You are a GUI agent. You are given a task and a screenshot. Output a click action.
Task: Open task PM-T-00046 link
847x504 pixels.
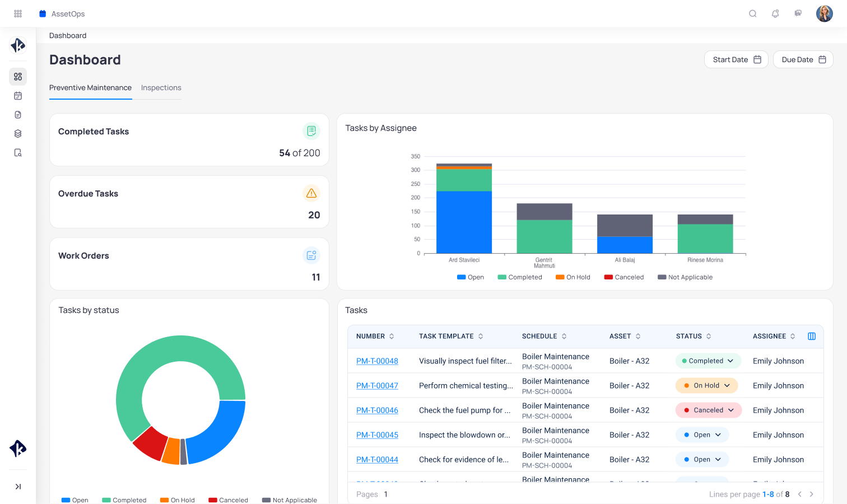[x=377, y=410]
